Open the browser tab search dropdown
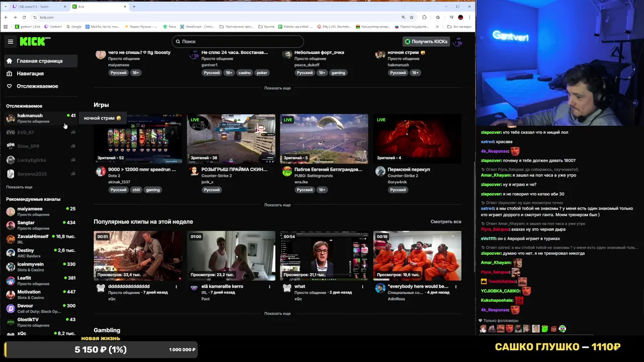The image size is (644, 362). (x=6, y=7)
